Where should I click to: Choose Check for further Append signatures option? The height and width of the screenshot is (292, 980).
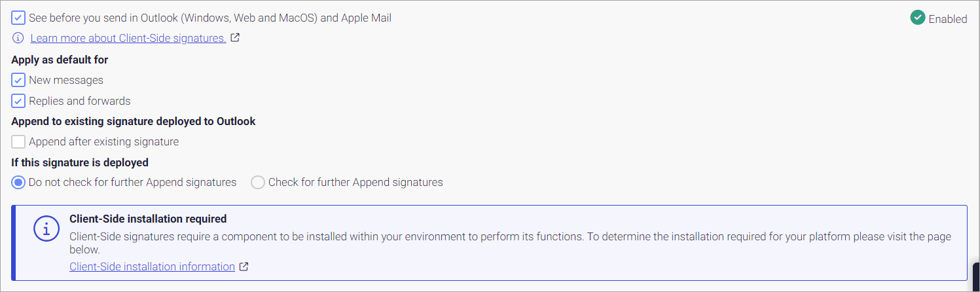pyautogui.click(x=258, y=182)
